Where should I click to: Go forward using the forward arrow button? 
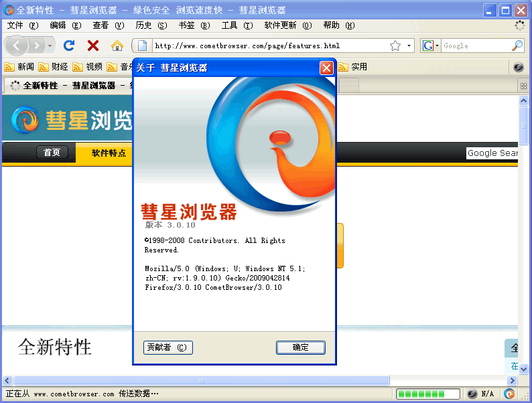pyautogui.click(x=37, y=46)
